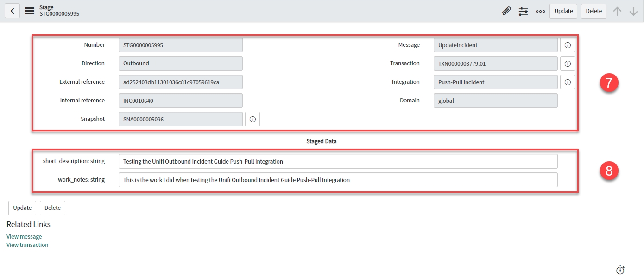Screen dimensions: 644x278
Task: Open the personalize form settings icon
Action: pos(523,11)
